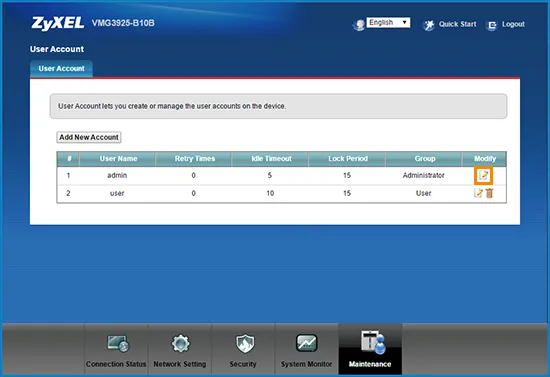Screen dimensions: 550x377
Task: Click the 'Administrator' group cell
Action: click(423, 175)
